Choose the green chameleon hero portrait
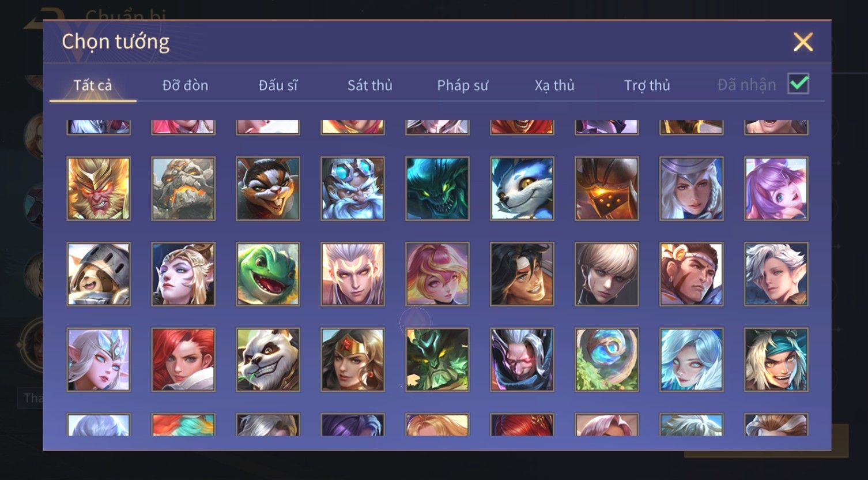Screen dimensions: 868x480 [268, 274]
